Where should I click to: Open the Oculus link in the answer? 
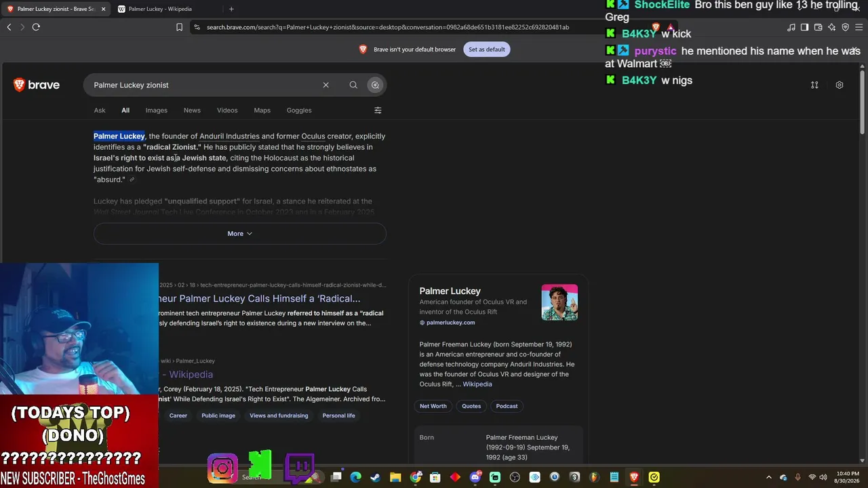pos(313,136)
